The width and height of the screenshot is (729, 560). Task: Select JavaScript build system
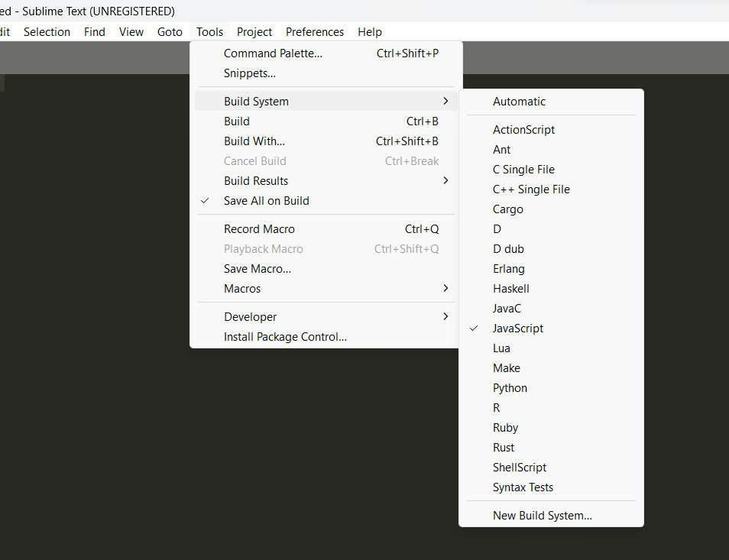pyautogui.click(x=551, y=329)
